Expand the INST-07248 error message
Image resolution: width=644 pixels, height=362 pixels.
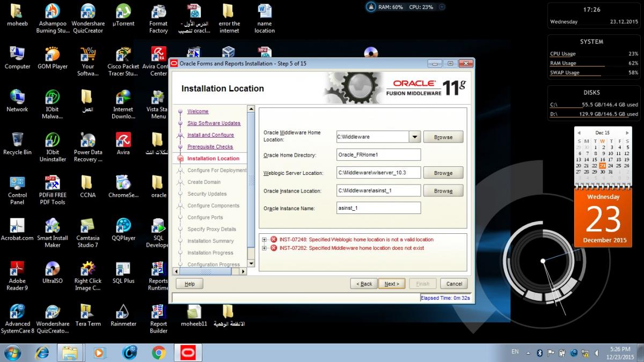point(265,240)
